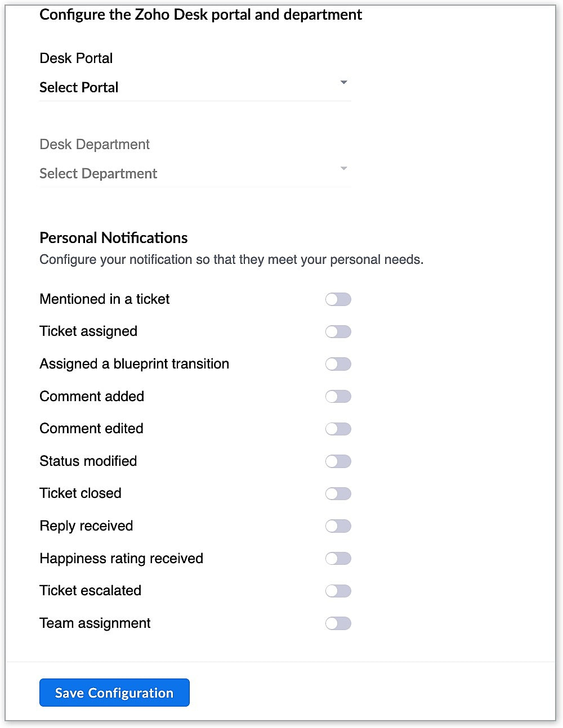Click the Desk Portal field label
Screen dimensions: 563x728
pyautogui.click(x=76, y=59)
